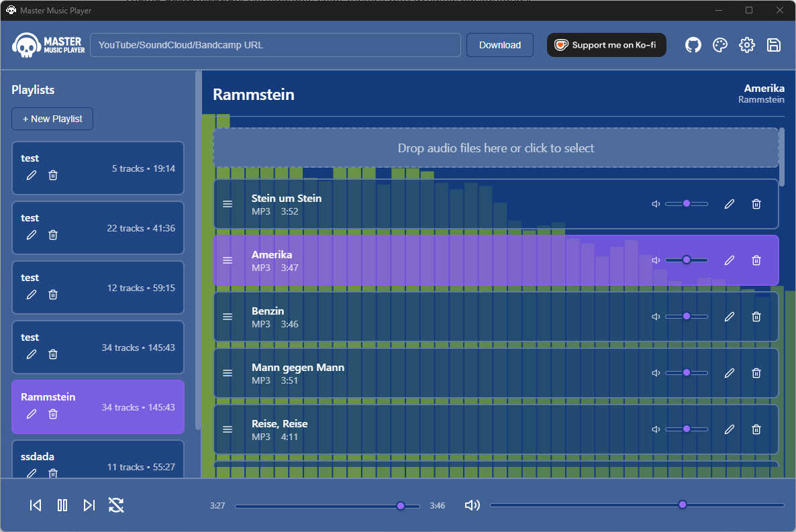Click Support me on Ko-fi
The width and height of the screenshot is (796, 532).
point(606,45)
